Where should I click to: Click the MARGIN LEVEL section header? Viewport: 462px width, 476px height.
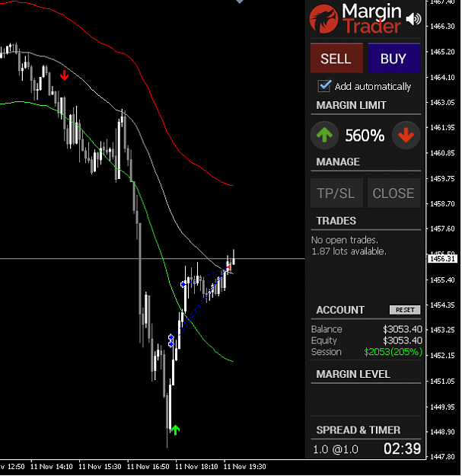coord(353,374)
